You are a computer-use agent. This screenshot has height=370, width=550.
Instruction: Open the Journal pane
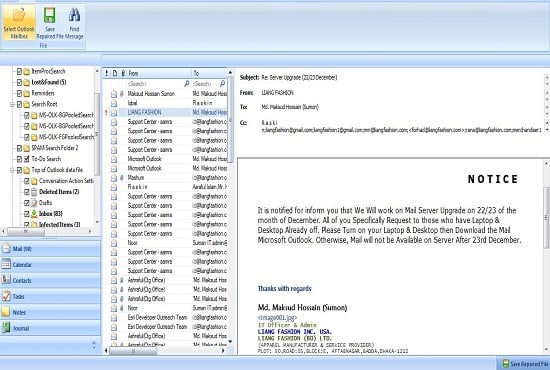click(x=50, y=328)
